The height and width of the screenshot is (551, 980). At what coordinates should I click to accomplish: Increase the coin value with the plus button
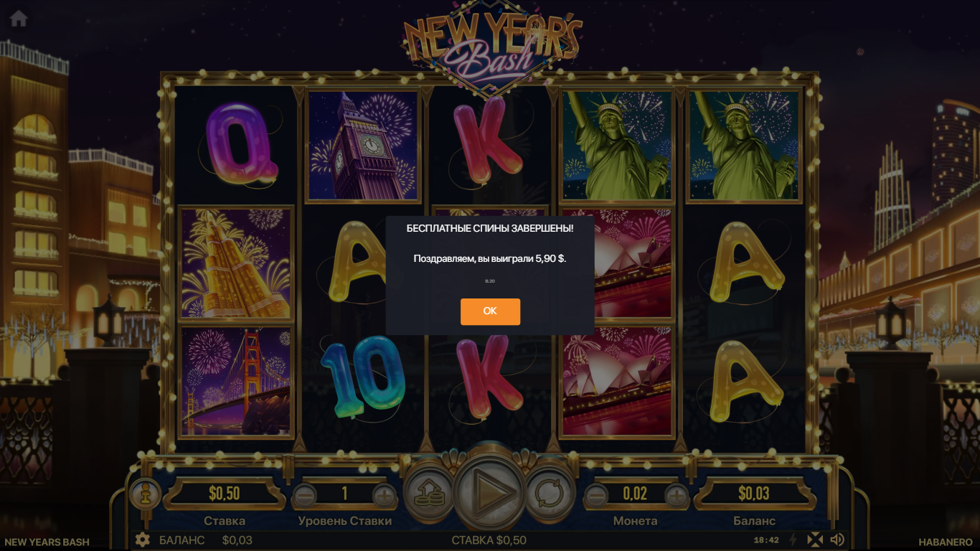tap(676, 494)
